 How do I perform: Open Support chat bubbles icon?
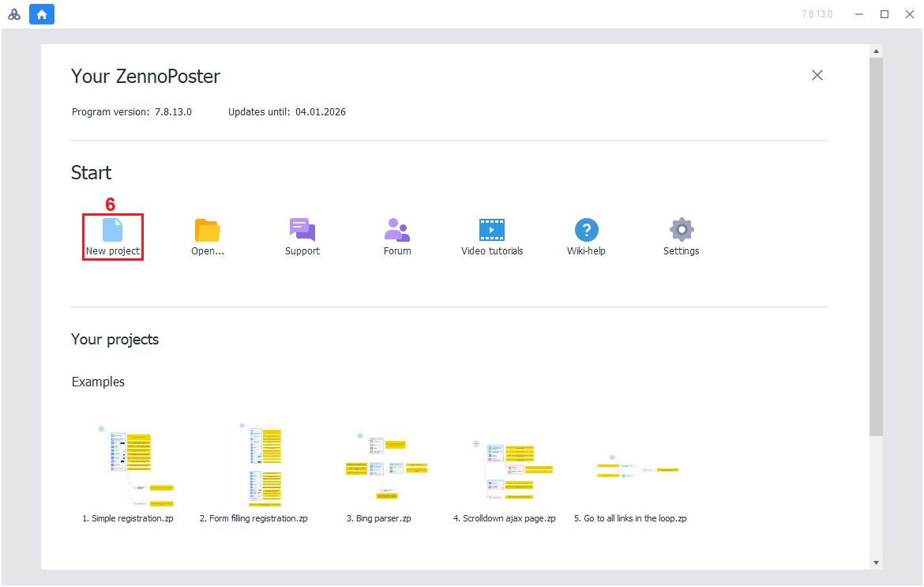(x=302, y=230)
